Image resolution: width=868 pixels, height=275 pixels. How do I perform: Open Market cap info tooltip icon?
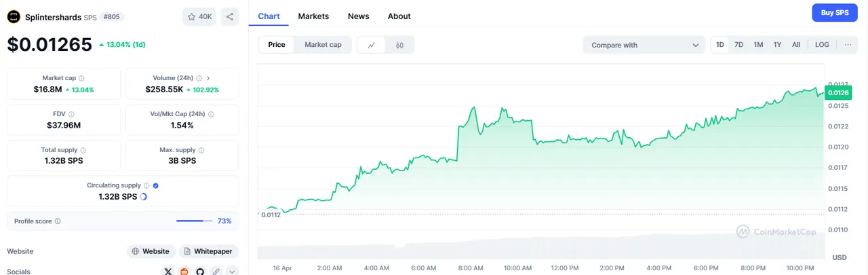[82, 78]
